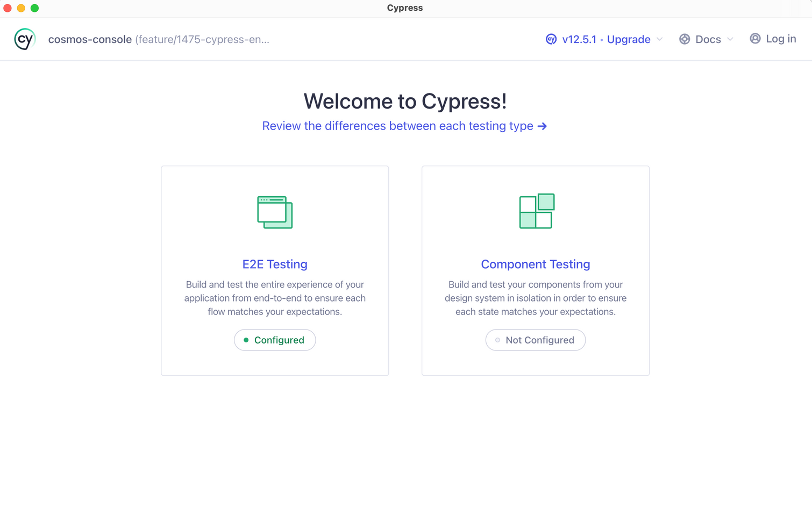Click the green dot in the Configured badge

pos(246,340)
